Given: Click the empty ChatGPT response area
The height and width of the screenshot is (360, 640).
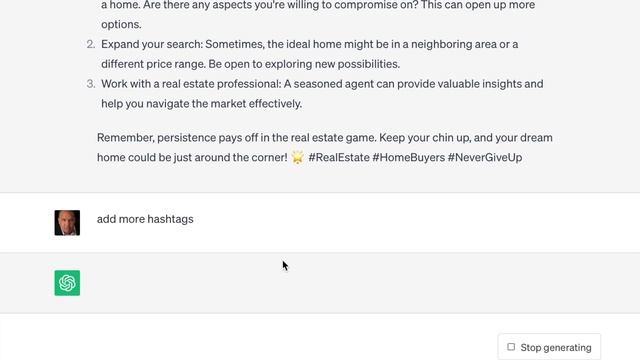Looking at the screenshot, I should tap(320, 283).
